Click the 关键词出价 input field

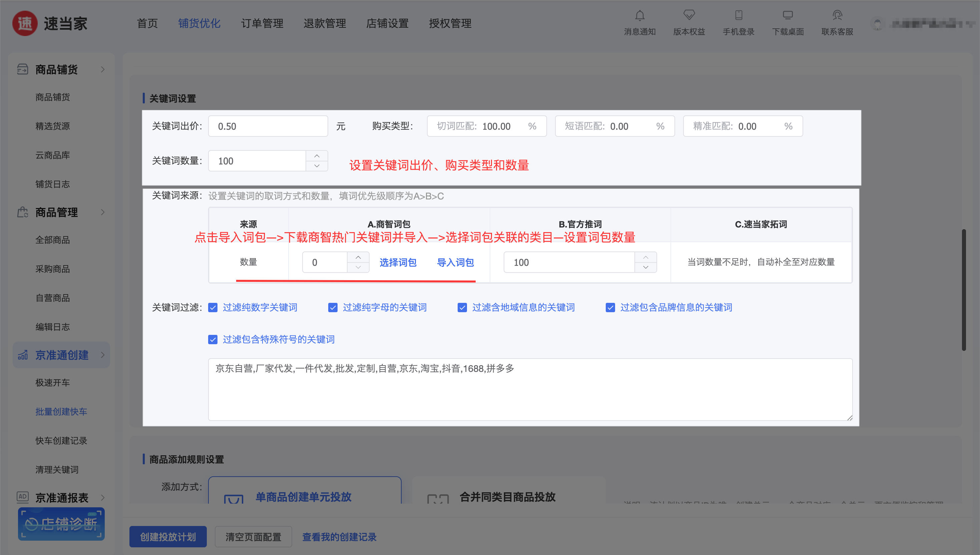click(268, 126)
